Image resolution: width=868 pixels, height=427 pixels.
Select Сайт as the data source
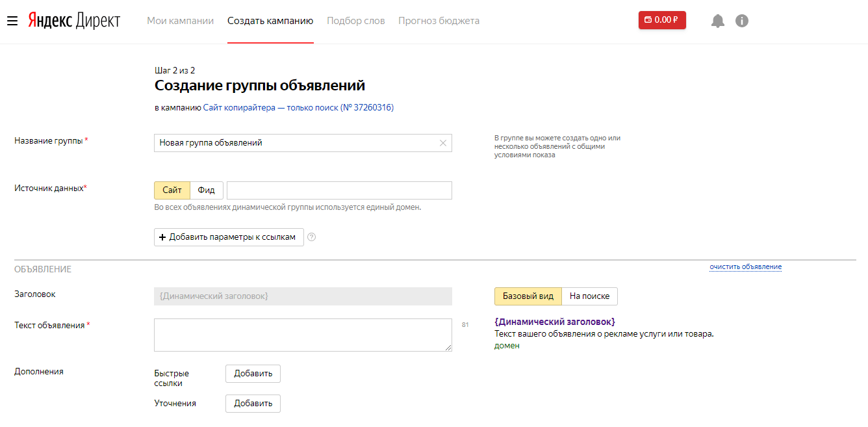coord(171,190)
